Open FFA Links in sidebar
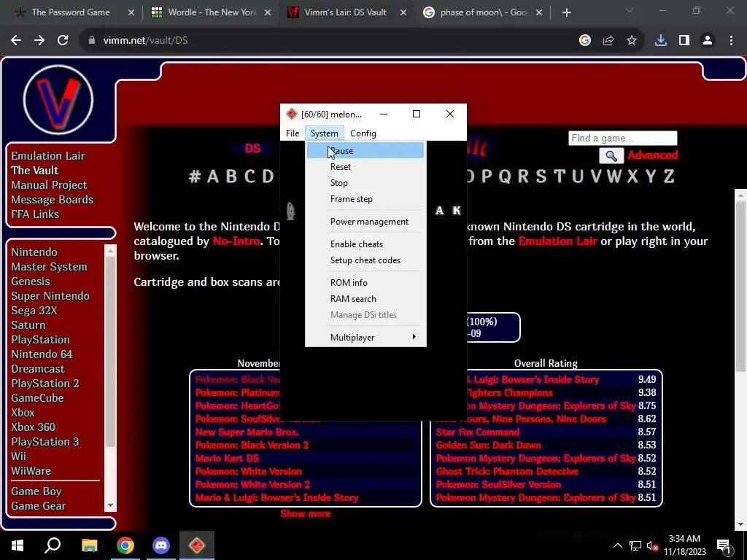The height and width of the screenshot is (560, 747). click(35, 214)
